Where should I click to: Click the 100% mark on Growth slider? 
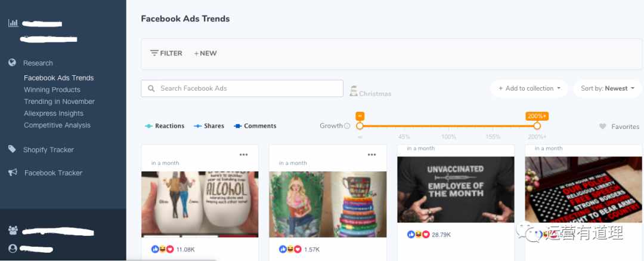448,137
